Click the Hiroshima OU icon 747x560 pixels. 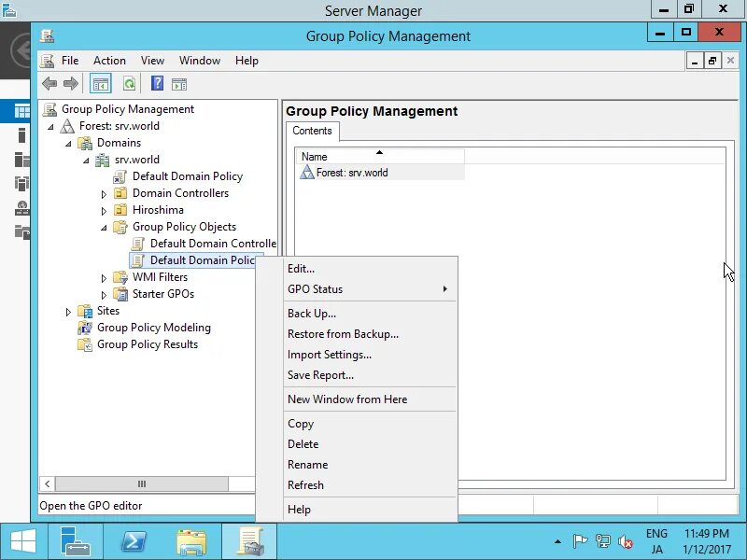click(120, 209)
